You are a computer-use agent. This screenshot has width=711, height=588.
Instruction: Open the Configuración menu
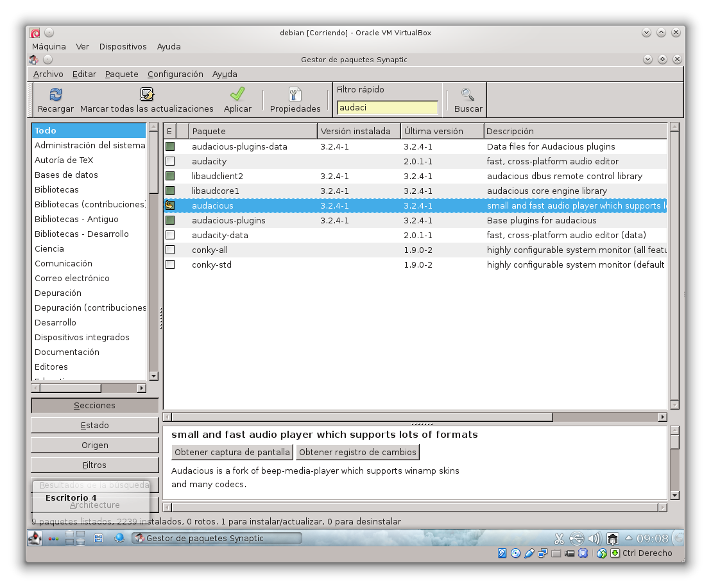pyautogui.click(x=175, y=74)
